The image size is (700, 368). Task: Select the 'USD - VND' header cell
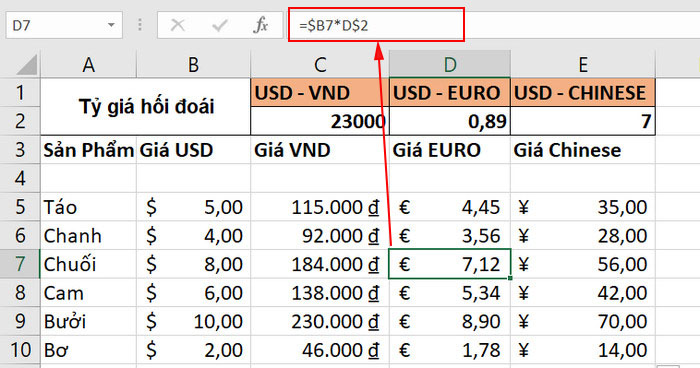[x=320, y=93]
